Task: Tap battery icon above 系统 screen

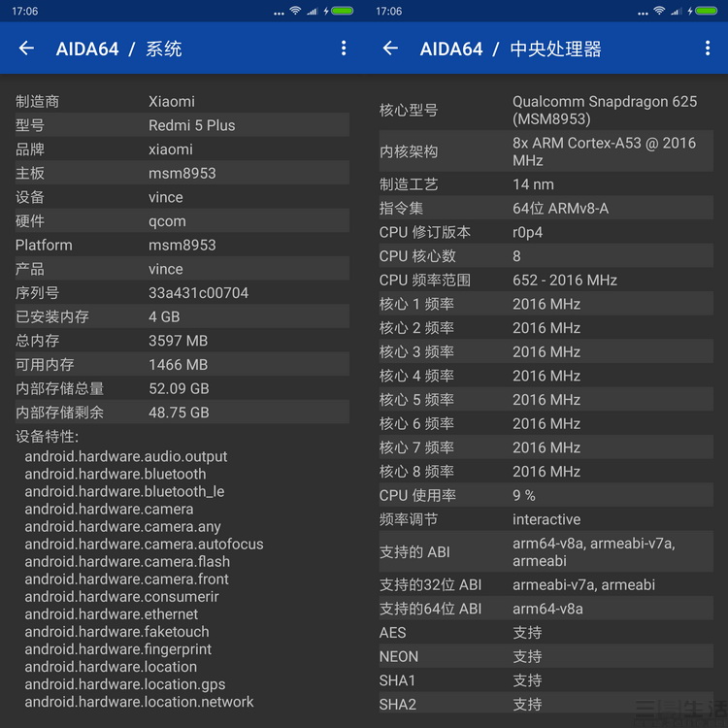Action: pos(342,11)
